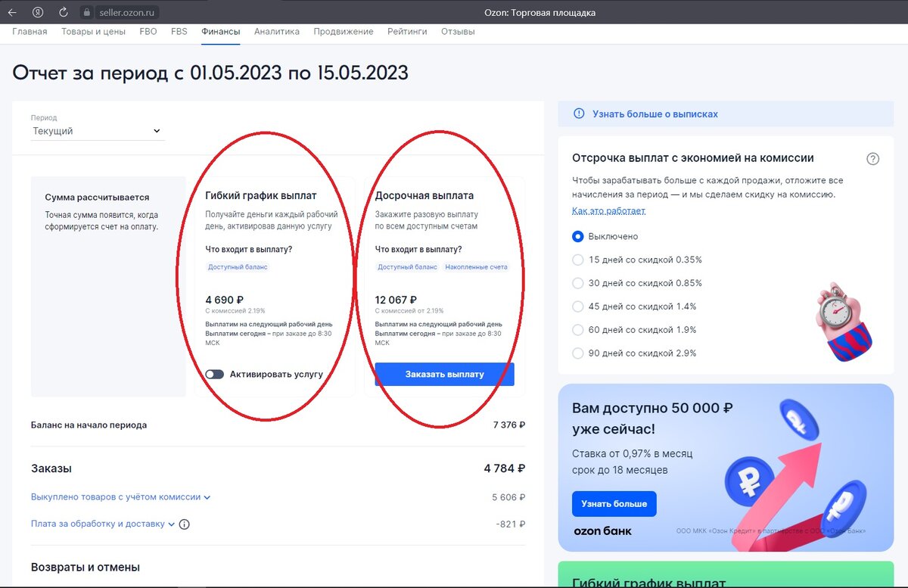Click the info icon beside 'Узнать больше о выписках'
Screen dimensions: 908x588
click(x=579, y=114)
